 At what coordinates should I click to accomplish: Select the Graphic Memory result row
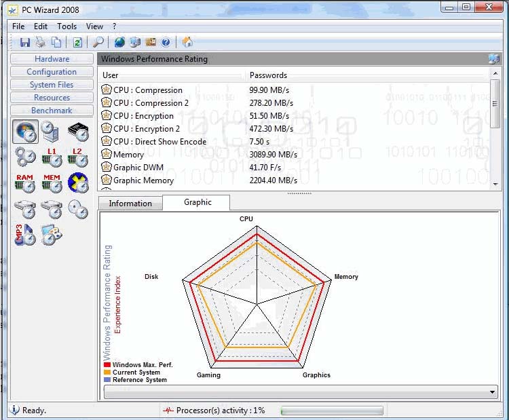[143, 180]
